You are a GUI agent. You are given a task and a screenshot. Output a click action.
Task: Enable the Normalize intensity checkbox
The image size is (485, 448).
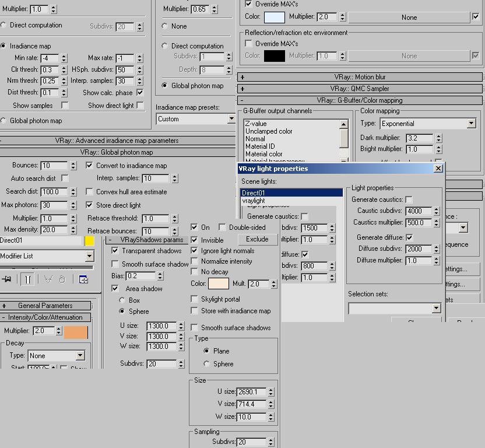[x=194, y=261]
